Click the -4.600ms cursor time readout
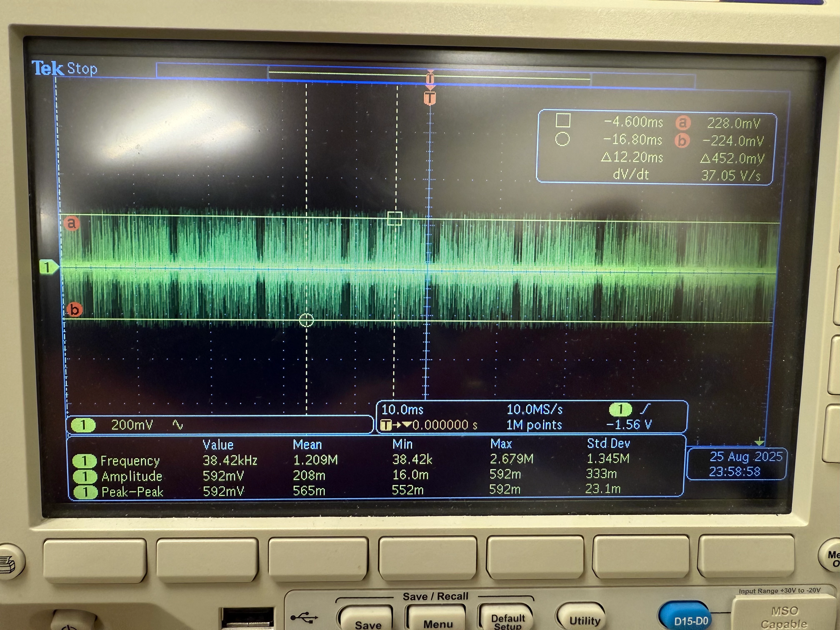 633,122
